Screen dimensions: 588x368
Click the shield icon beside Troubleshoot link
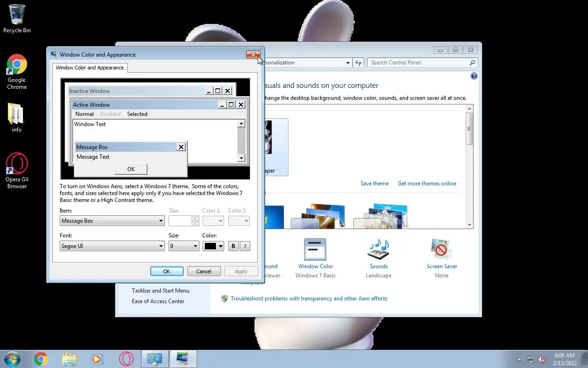coord(225,299)
